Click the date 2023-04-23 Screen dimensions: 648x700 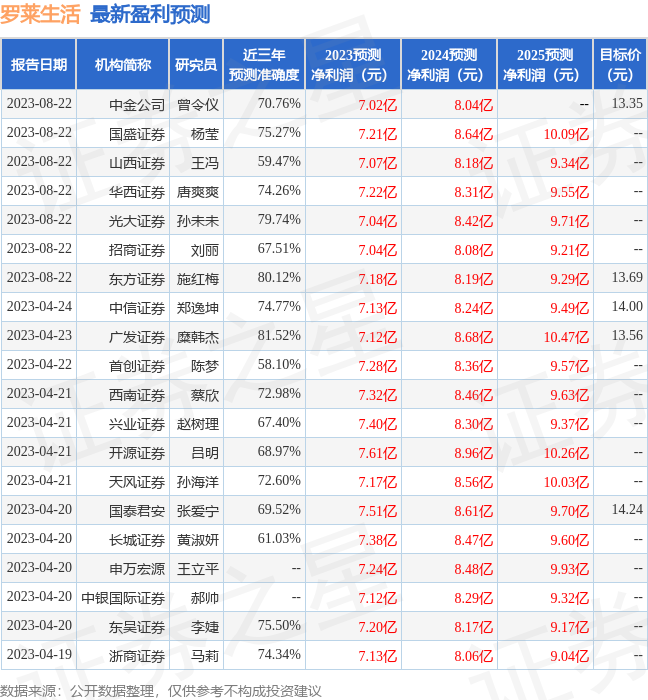coord(39,336)
